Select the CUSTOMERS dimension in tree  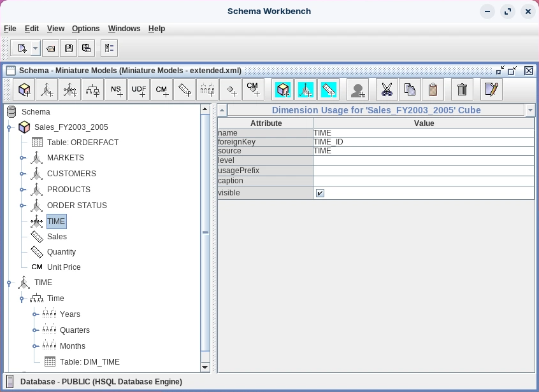tap(71, 174)
